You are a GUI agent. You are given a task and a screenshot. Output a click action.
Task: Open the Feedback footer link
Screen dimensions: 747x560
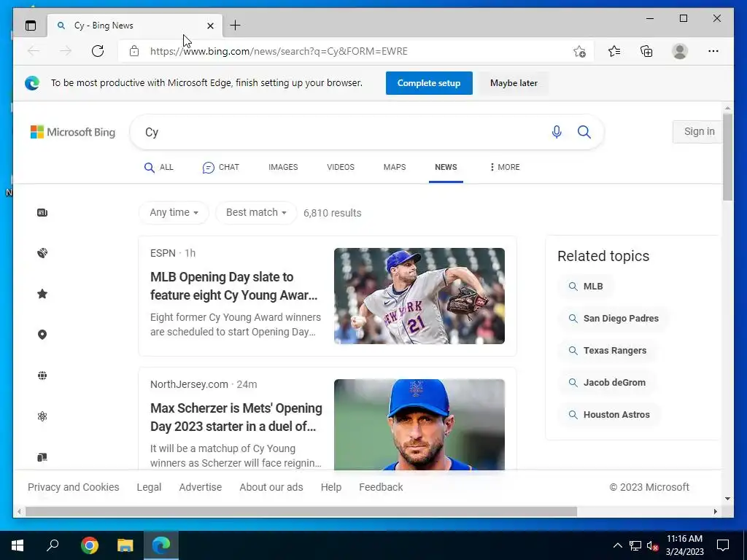tap(381, 487)
